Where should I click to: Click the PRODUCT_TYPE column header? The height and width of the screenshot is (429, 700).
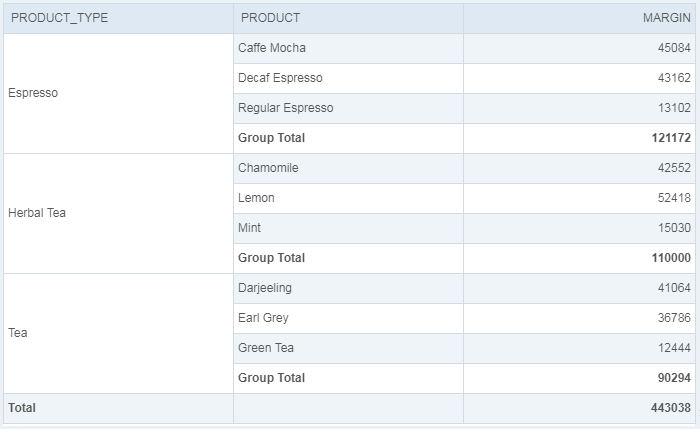click(60, 18)
